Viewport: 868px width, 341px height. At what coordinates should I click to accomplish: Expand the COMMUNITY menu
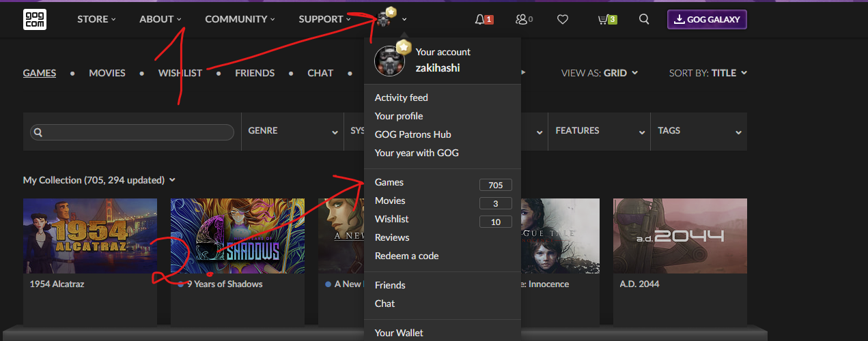240,19
